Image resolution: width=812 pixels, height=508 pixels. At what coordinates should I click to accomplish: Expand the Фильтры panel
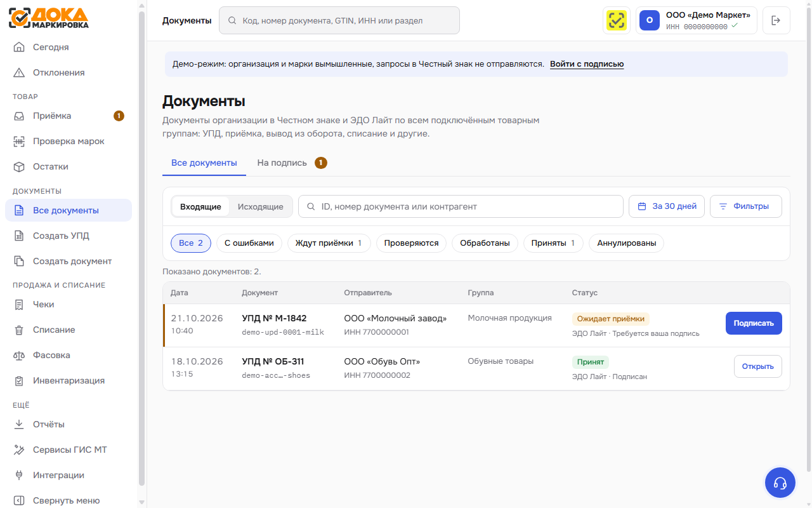click(745, 206)
